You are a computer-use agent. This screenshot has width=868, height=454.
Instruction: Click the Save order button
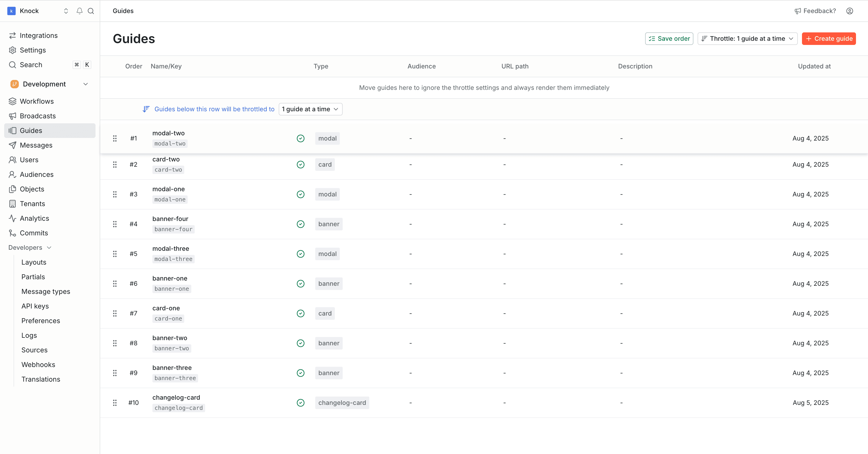[669, 38]
